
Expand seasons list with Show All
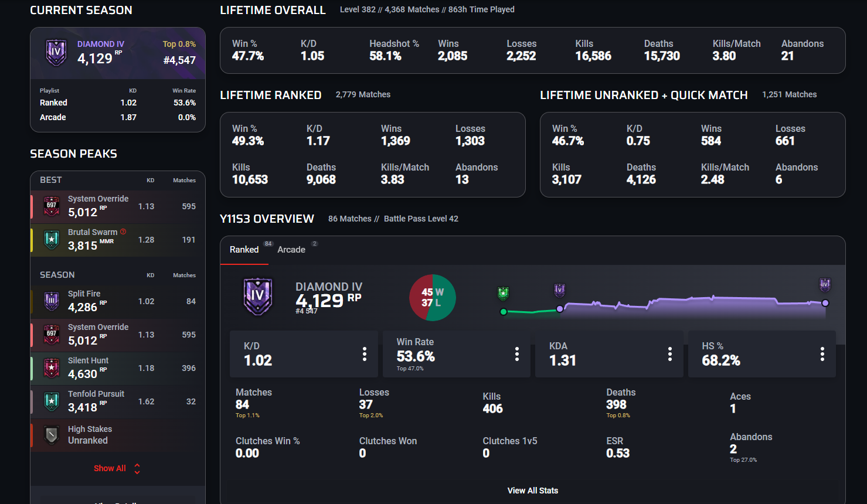[x=117, y=468]
